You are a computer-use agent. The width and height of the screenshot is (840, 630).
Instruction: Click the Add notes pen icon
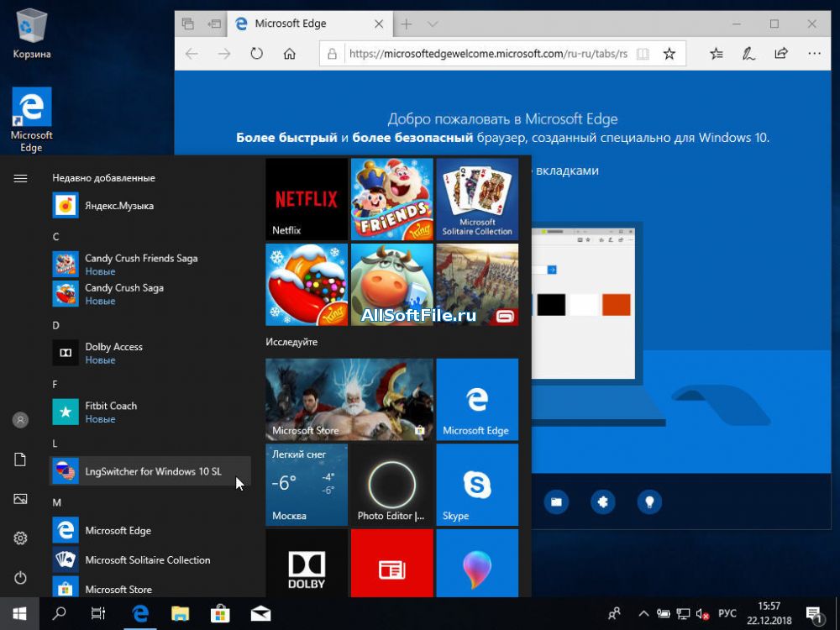[748, 54]
